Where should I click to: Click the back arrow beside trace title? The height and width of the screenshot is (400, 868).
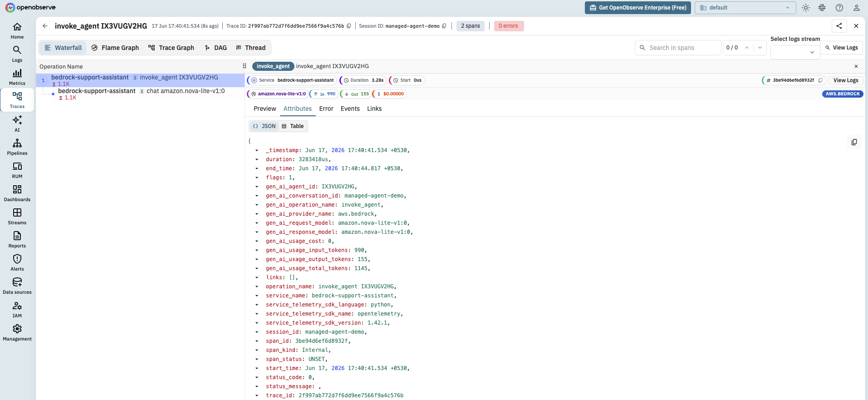45,26
